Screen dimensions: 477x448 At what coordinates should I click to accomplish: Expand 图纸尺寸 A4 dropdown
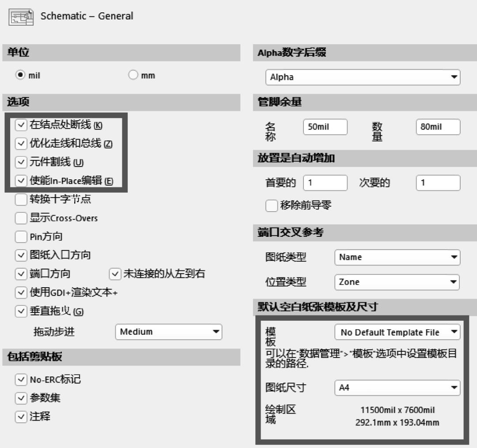(397, 388)
